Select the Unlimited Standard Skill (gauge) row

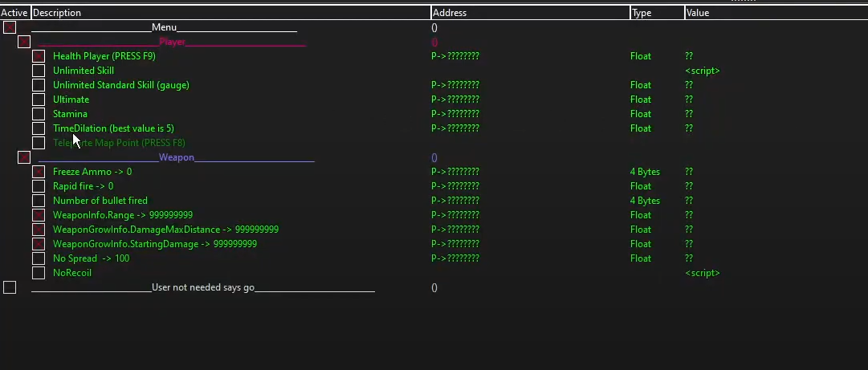tap(120, 85)
